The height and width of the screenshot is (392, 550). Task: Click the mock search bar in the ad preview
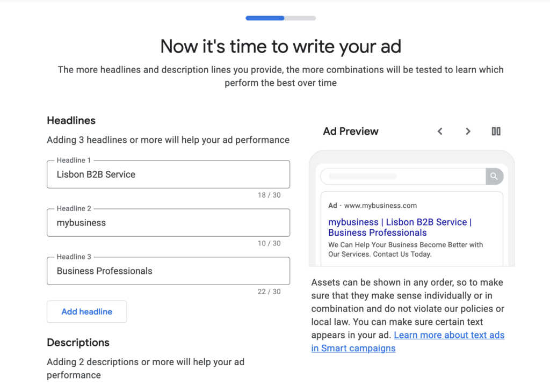point(403,176)
